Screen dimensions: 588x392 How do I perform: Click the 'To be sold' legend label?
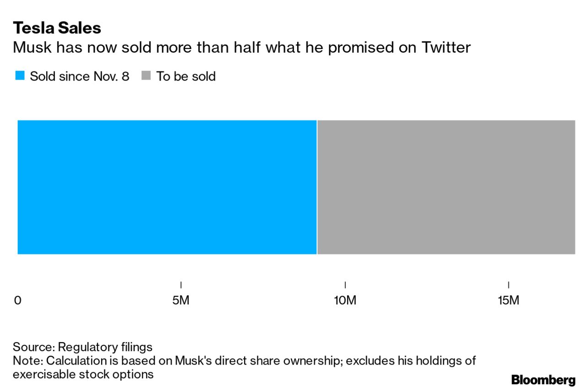point(186,76)
